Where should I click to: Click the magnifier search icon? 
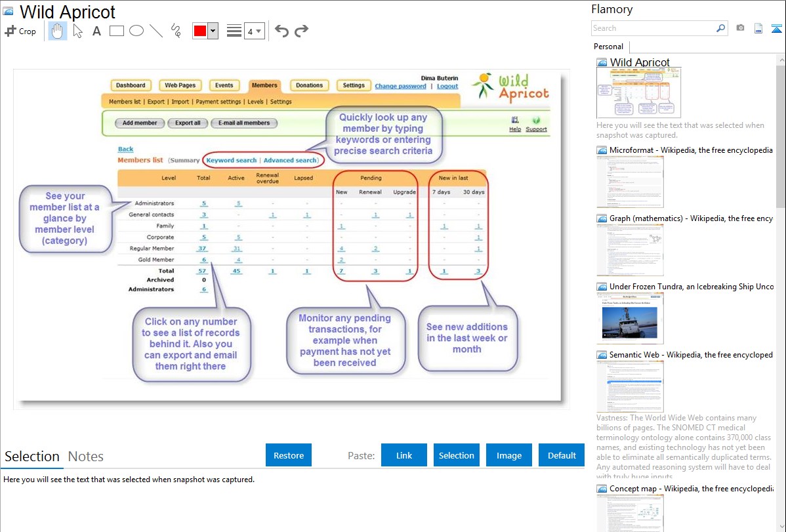721,28
